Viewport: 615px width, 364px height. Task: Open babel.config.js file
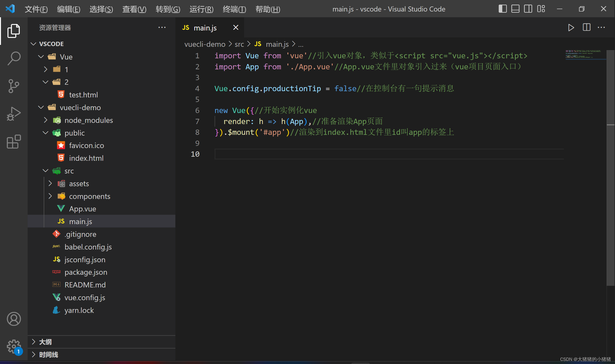tap(102, 247)
